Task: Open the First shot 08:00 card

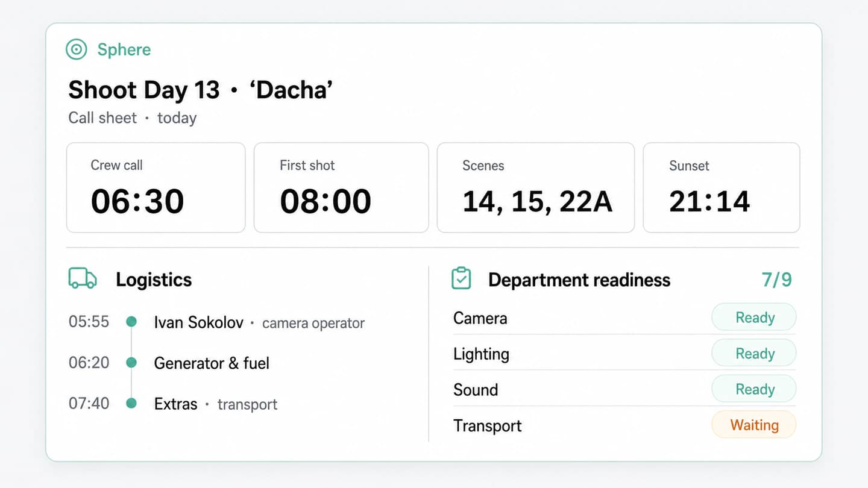Action: tap(341, 187)
